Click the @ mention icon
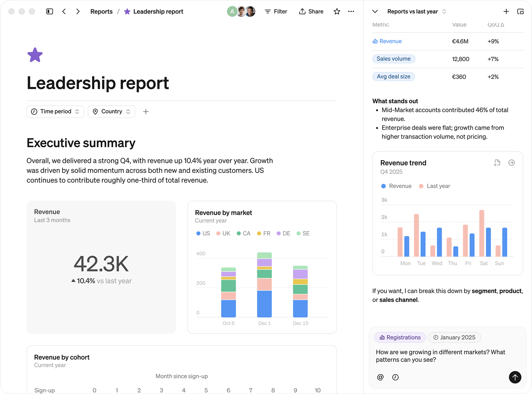 coord(380,377)
